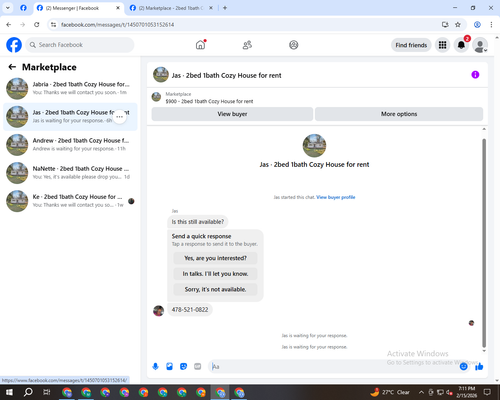The image size is (500, 400).
Task: Switch to the first pinned Facebook tab
Action: point(23,8)
